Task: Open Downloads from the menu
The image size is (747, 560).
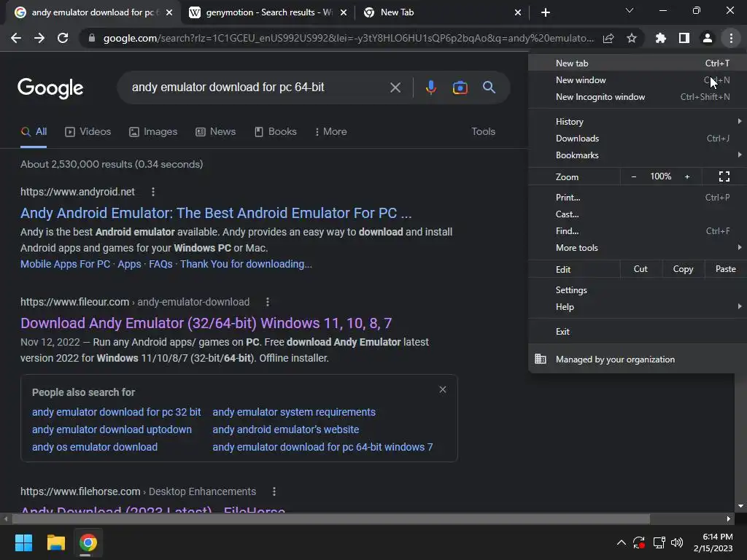Action: 638,138
